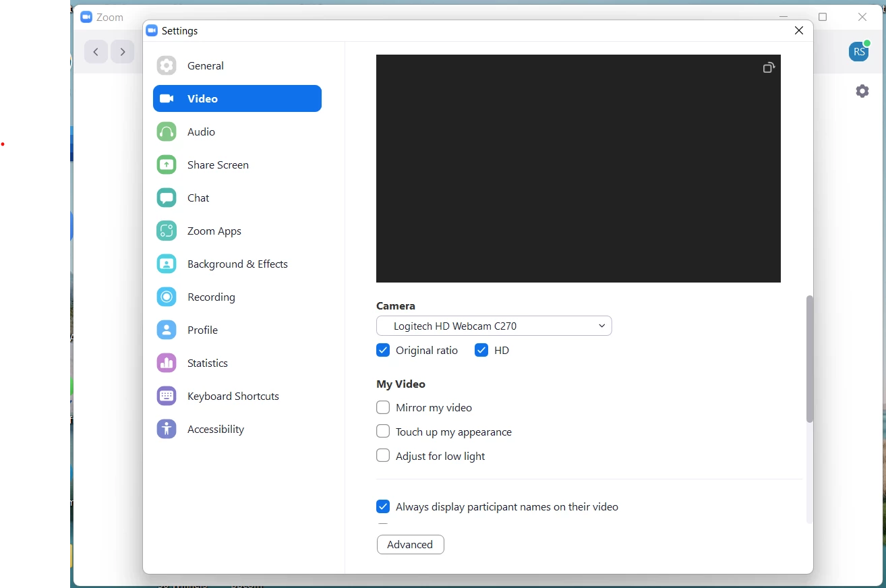Toggle Always display participant names on video
886x588 pixels.
coord(383,506)
